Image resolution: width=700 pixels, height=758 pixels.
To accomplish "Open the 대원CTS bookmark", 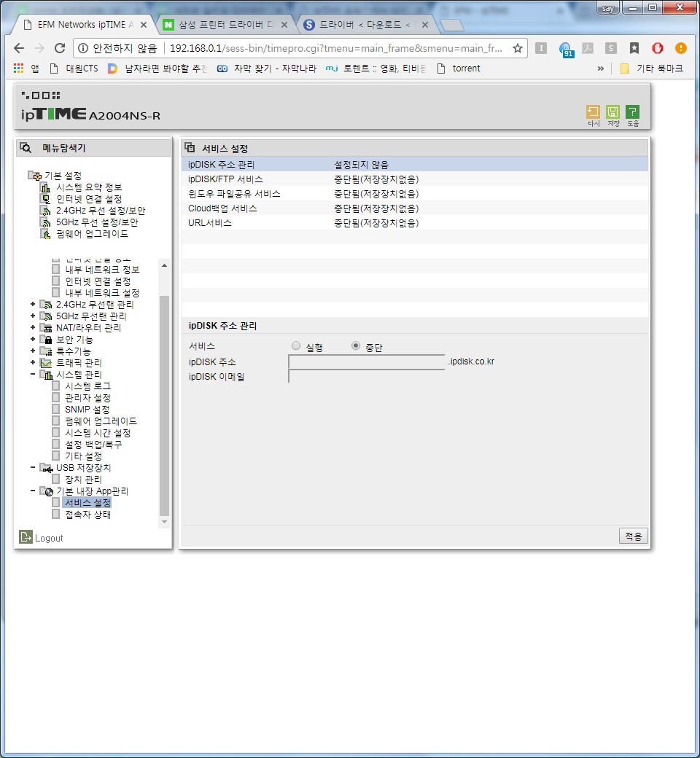I will [74, 69].
